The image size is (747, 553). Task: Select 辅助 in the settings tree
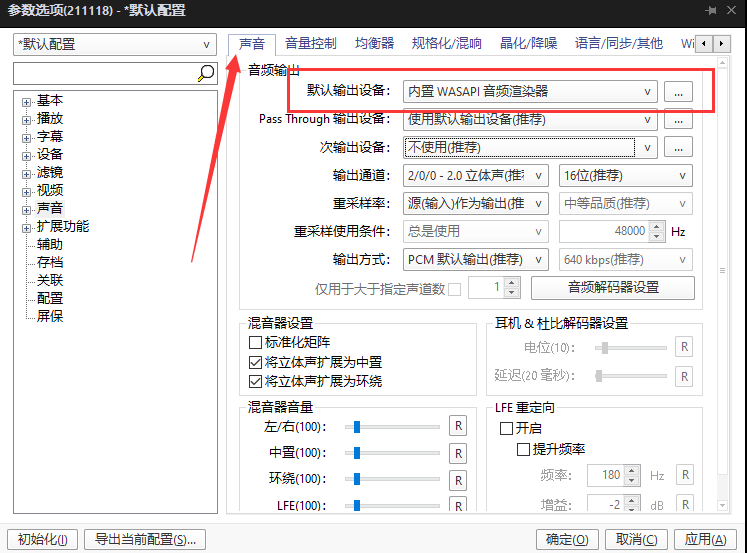(50, 244)
